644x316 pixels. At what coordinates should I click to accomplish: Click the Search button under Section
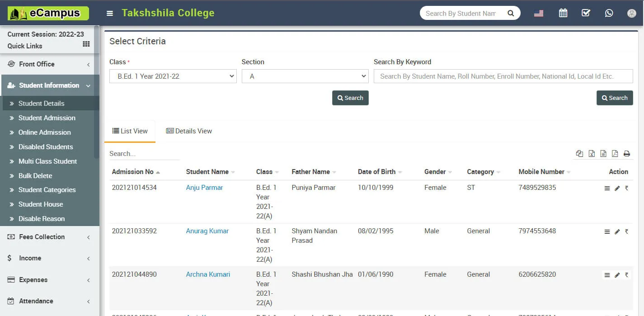tap(350, 98)
